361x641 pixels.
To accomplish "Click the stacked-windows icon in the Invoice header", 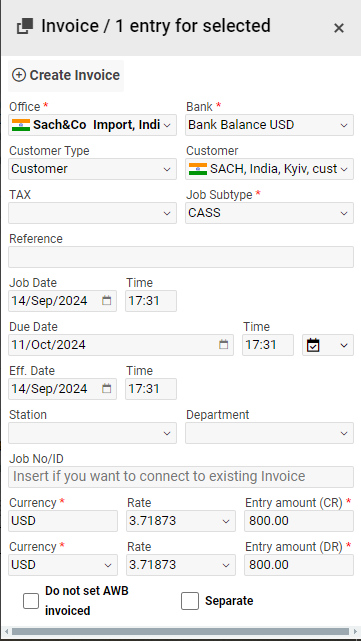I will [25, 27].
